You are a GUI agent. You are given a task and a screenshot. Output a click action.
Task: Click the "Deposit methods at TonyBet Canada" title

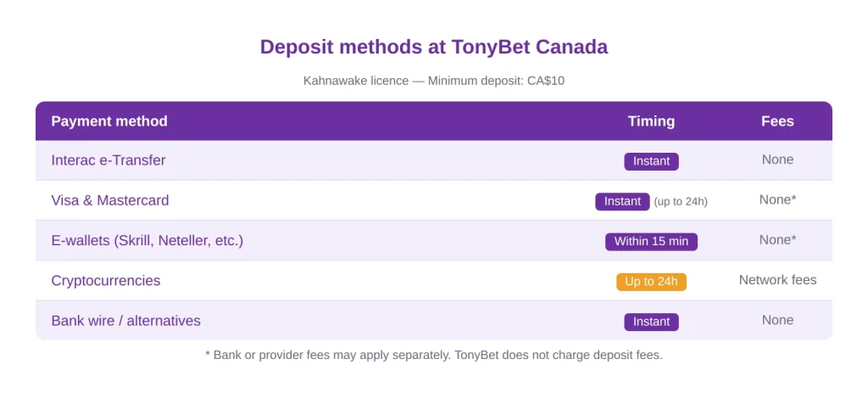coord(433,47)
